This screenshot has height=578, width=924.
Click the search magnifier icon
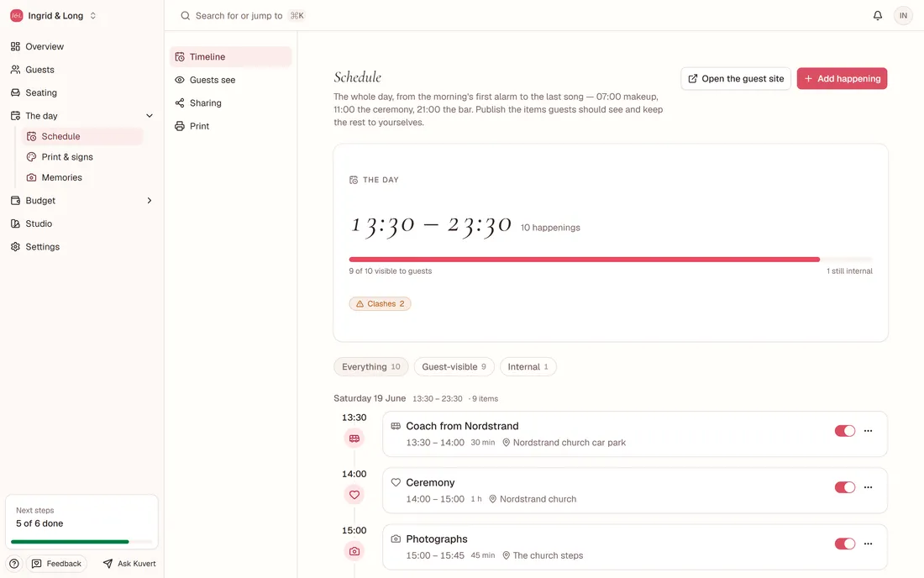[x=185, y=16]
